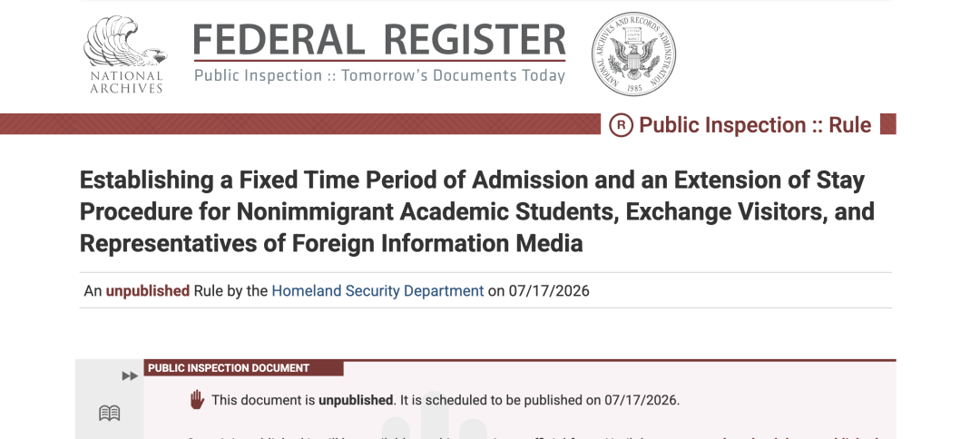
Task: Click the red square at the banner's end
Action: click(888, 123)
